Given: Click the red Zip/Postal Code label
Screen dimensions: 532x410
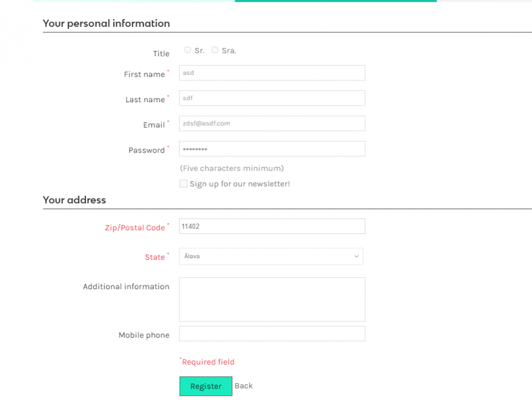Looking at the screenshot, I should 135,228.
